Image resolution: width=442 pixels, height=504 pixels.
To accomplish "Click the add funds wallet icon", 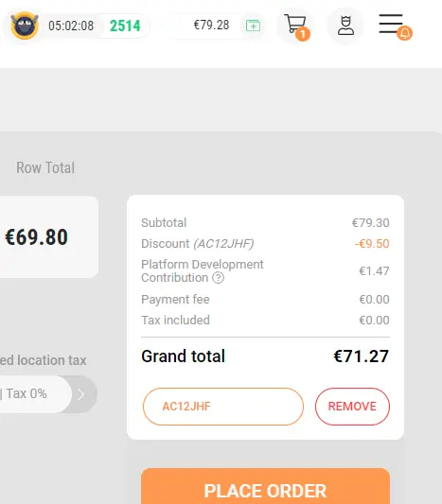I will tap(253, 26).
